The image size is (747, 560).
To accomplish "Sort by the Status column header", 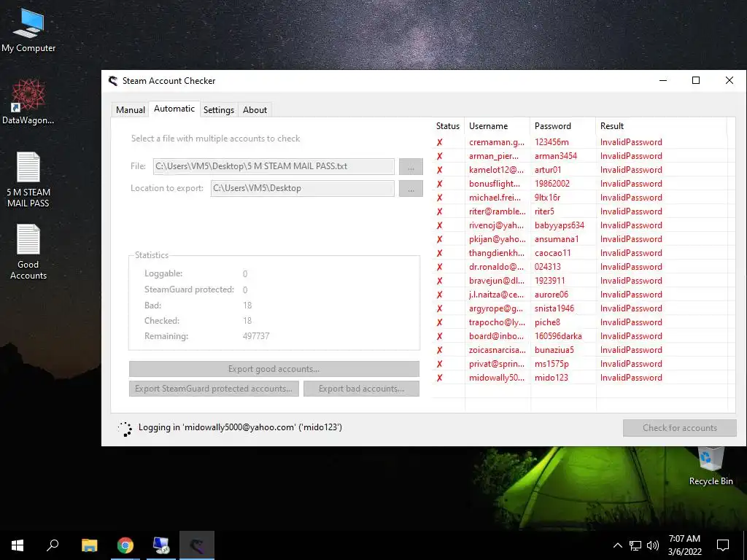I will coord(448,126).
